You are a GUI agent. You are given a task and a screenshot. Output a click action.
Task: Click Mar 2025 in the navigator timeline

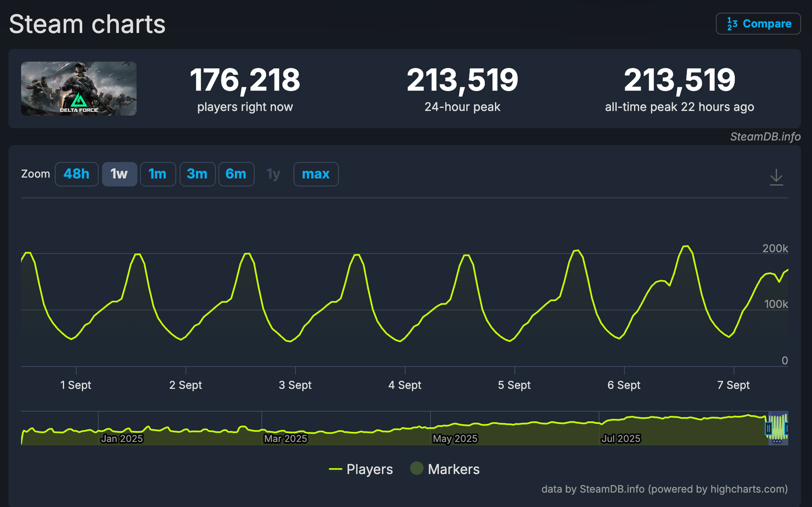click(x=285, y=439)
